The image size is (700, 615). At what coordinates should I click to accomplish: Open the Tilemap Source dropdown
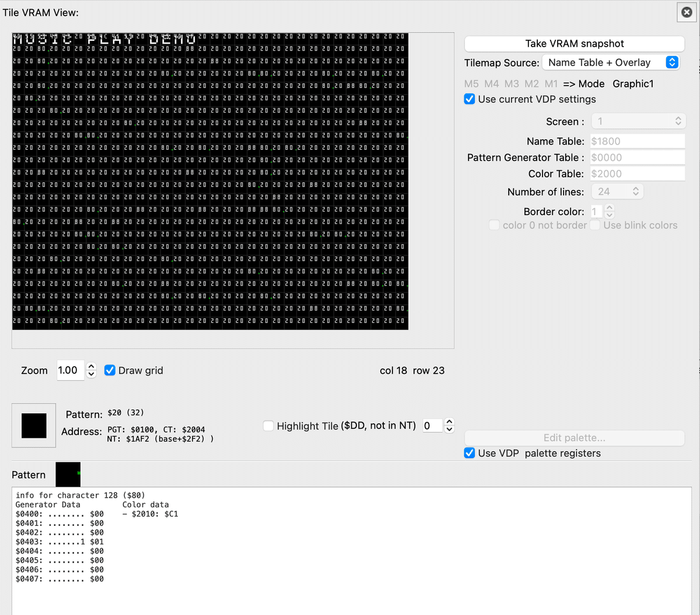pyautogui.click(x=610, y=62)
